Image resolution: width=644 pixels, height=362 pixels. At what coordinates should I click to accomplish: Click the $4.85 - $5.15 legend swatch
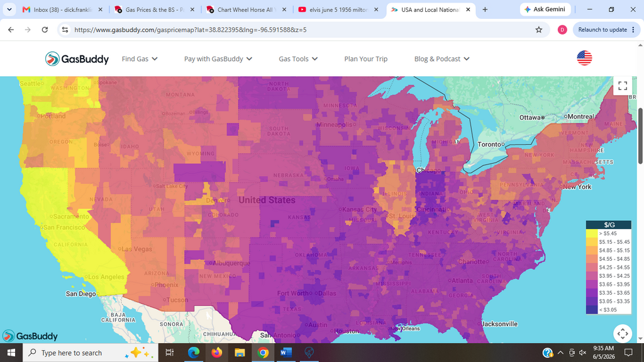[x=591, y=250]
